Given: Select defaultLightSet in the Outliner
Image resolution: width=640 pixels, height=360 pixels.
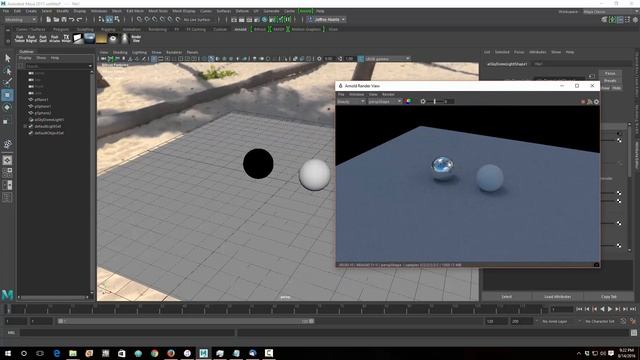Looking at the screenshot, I should pos(48,126).
